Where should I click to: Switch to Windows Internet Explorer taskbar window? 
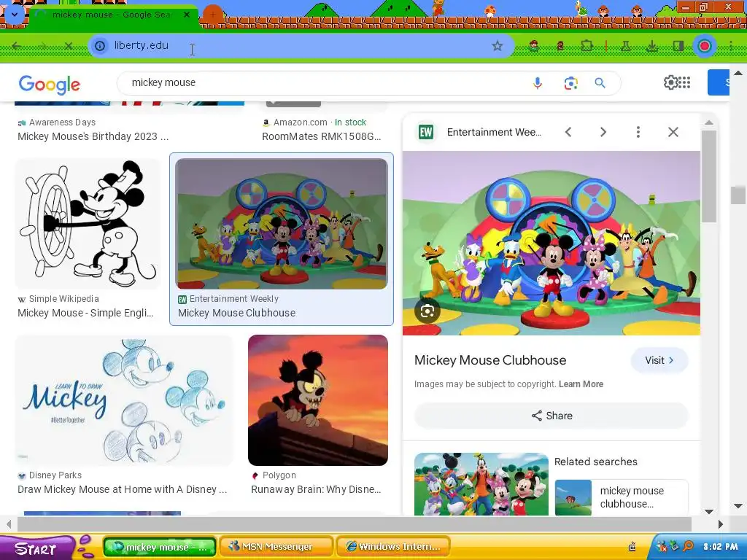393,547
